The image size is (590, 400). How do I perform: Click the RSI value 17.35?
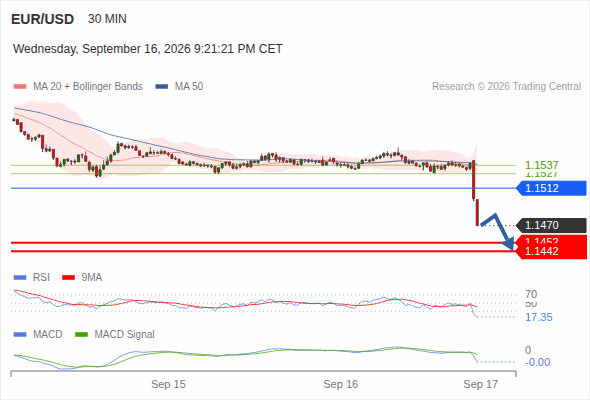(x=539, y=318)
